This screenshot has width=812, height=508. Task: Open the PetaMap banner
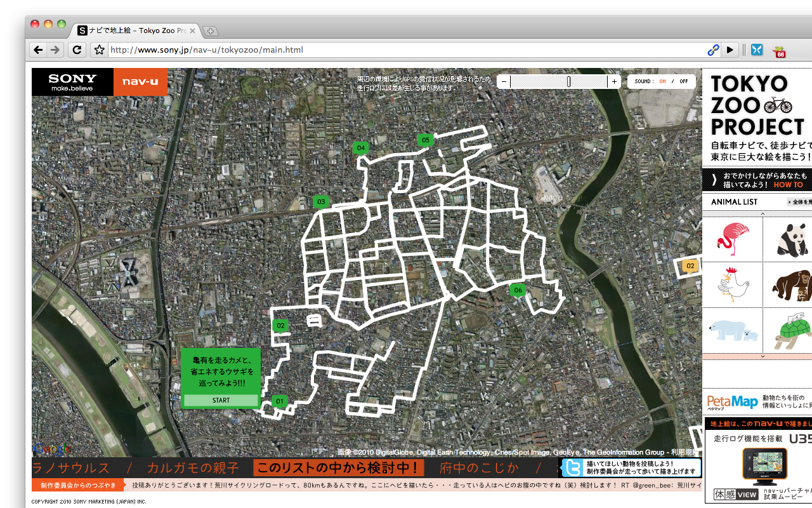tap(758, 401)
